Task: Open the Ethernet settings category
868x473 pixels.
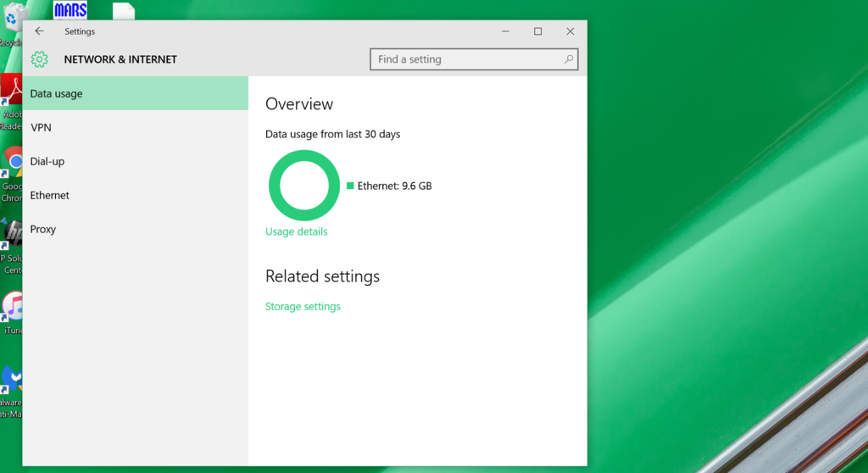Action: pos(49,195)
